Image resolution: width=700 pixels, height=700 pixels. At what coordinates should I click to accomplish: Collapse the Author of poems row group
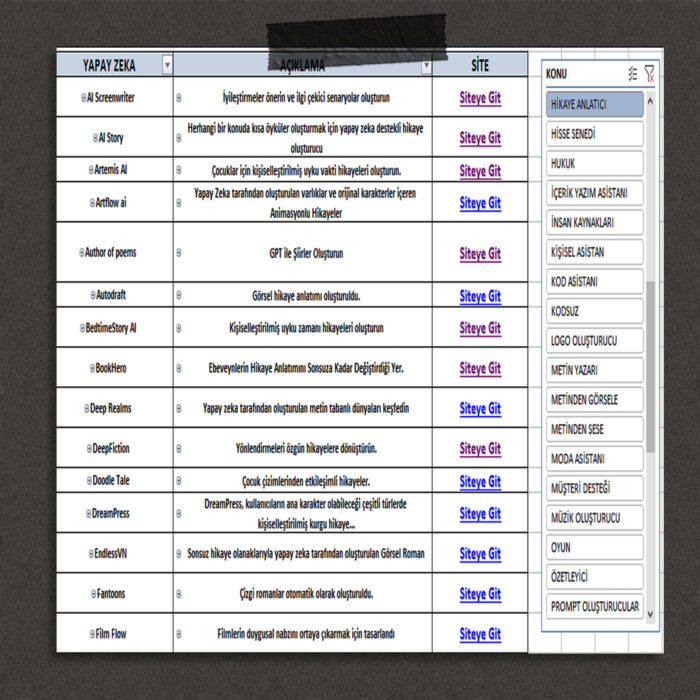(82, 253)
